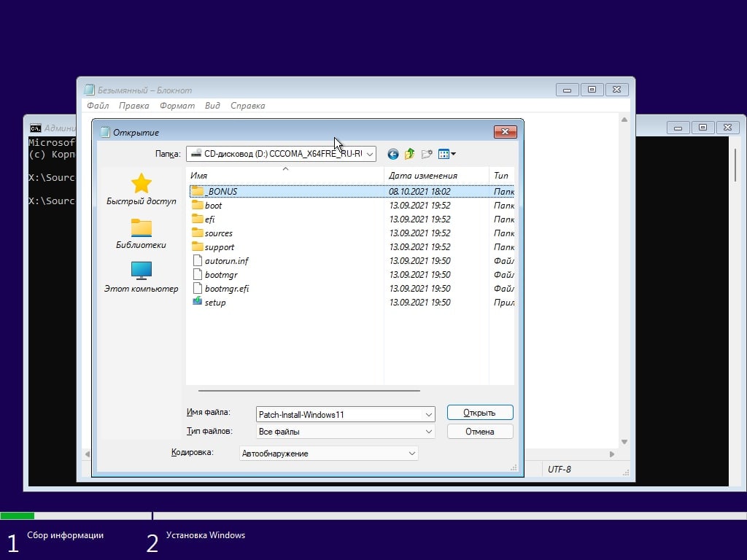This screenshot has width=747, height=560.
Task: Click the Notepad icon in the Открытие title bar
Action: [105, 132]
